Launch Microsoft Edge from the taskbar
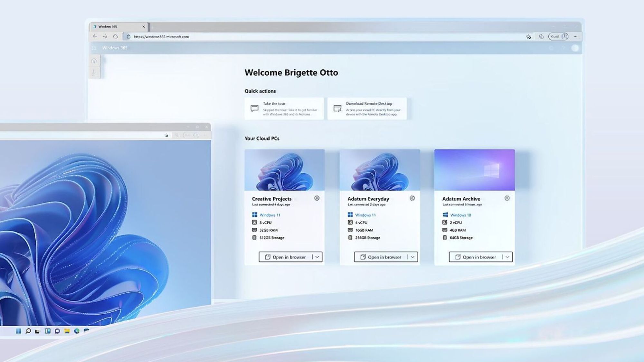 77,331
